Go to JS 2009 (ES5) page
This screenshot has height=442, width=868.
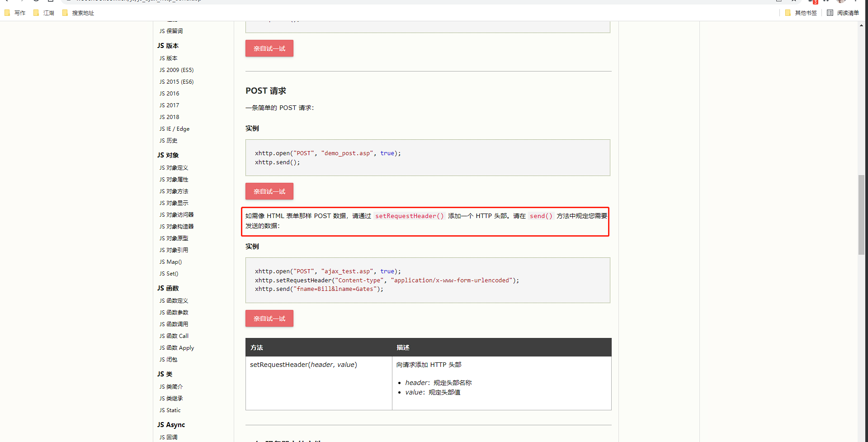tap(176, 70)
